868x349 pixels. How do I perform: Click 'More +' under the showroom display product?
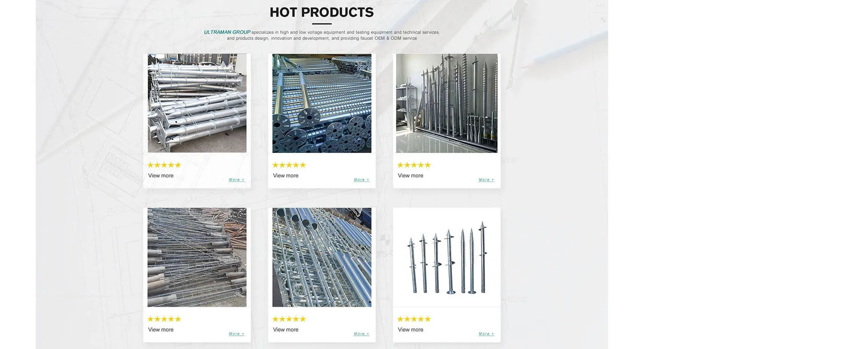point(486,180)
